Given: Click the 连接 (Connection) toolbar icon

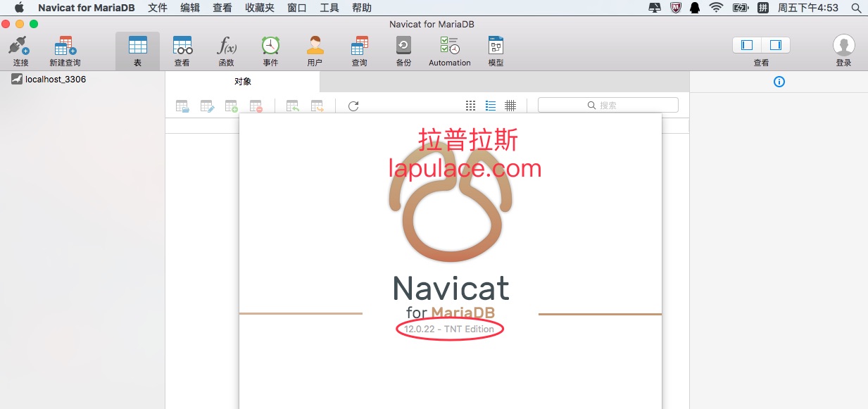Looking at the screenshot, I should (20, 46).
